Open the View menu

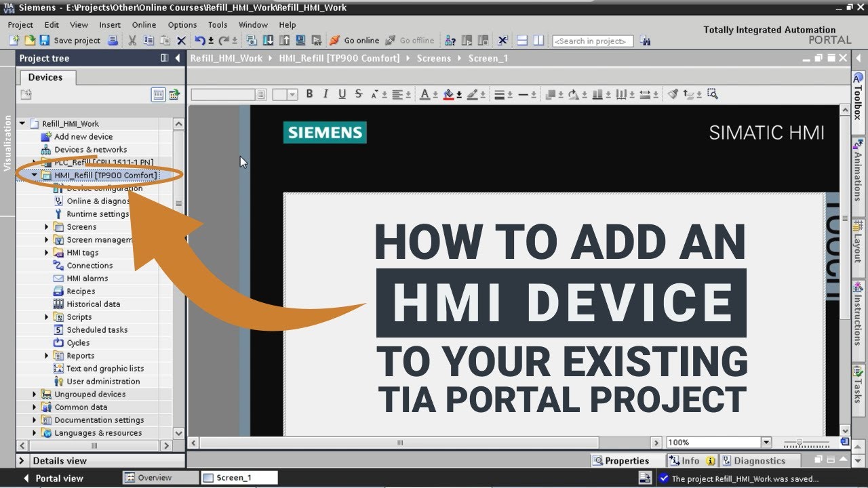tap(79, 24)
